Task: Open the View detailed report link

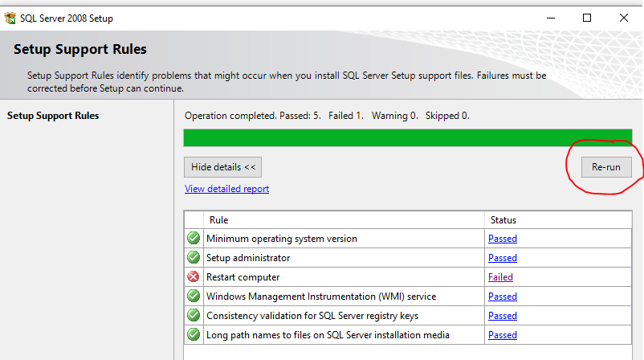Action: 226,189
